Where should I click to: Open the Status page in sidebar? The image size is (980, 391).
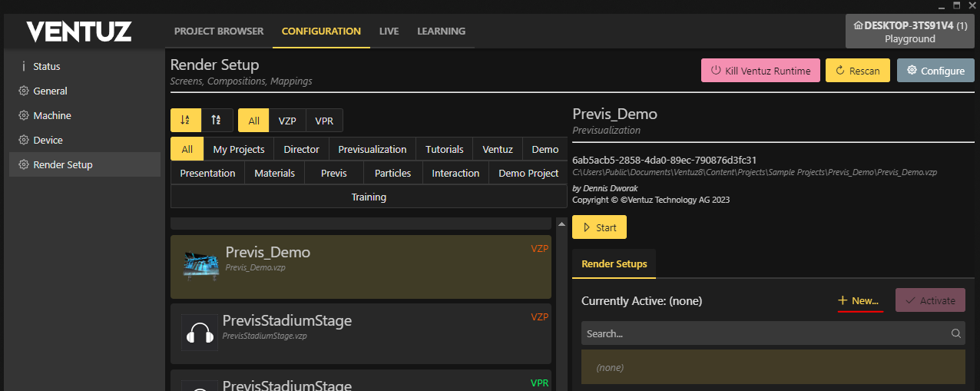[x=46, y=67]
